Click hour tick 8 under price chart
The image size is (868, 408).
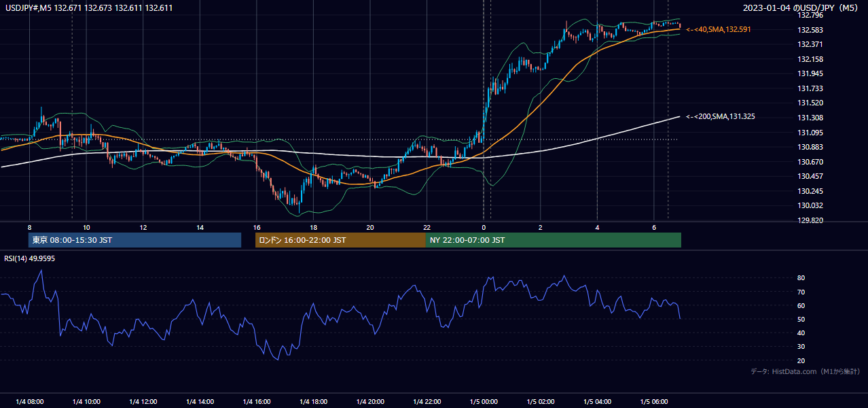coord(29,227)
